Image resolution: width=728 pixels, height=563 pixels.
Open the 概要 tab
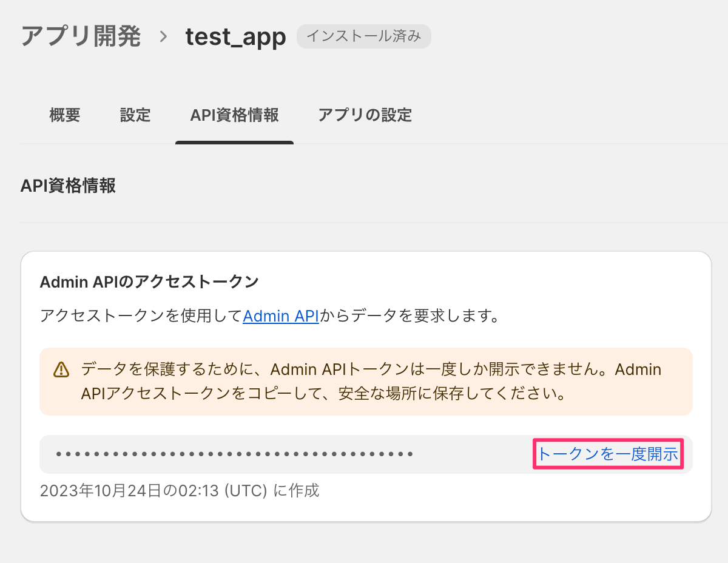[x=65, y=115]
